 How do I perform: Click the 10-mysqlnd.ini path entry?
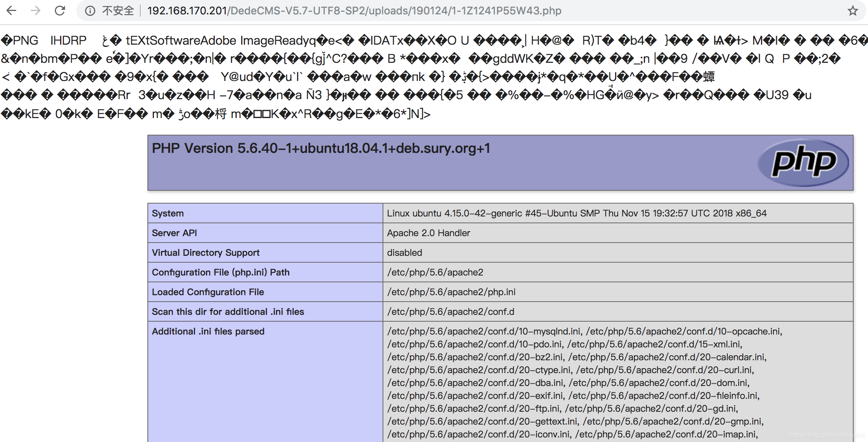pos(484,331)
